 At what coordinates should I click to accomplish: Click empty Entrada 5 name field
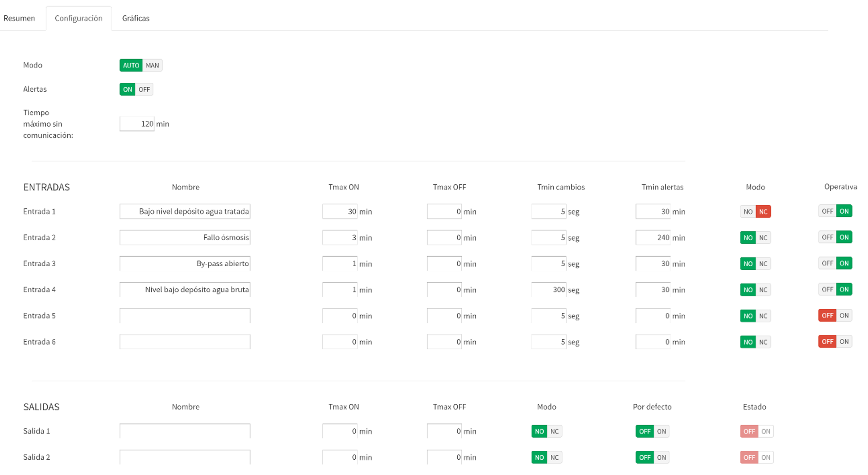point(185,316)
